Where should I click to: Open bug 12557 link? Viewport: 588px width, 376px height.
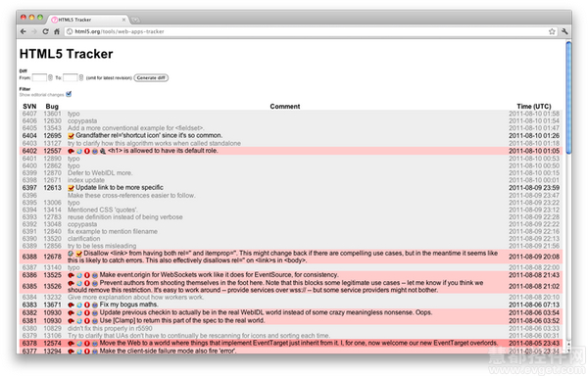52,151
